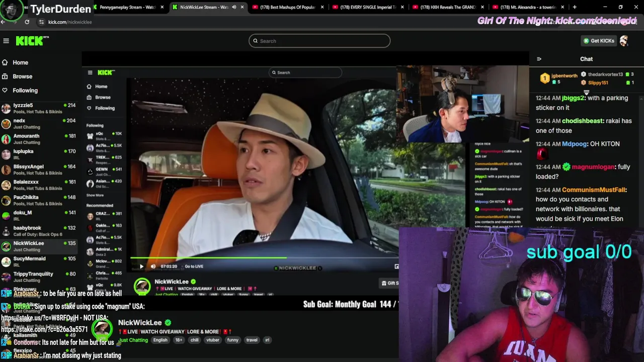The height and width of the screenshot is (362, 644).
Task: Go back using the browser back arrow
Action: click(3, 22)
